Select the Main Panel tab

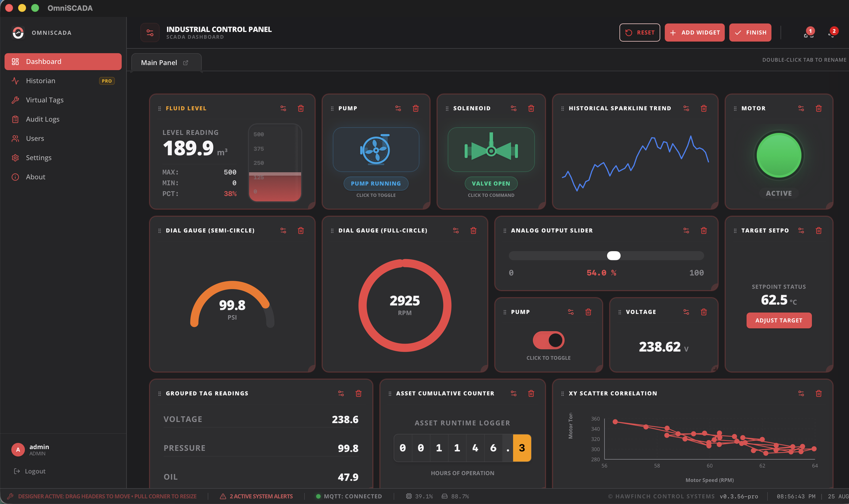166,63
